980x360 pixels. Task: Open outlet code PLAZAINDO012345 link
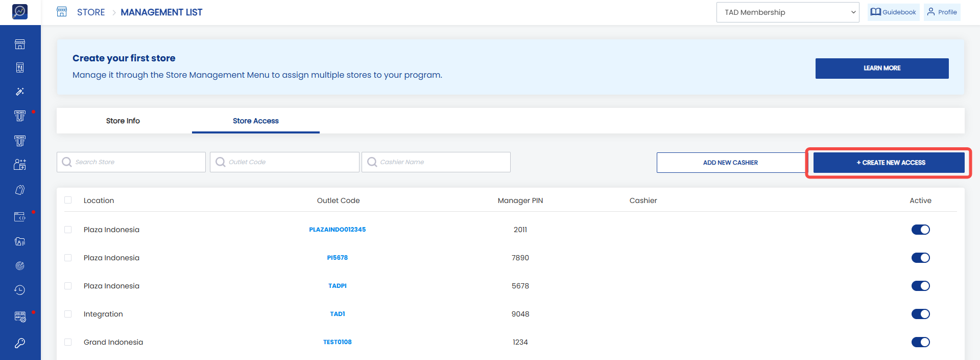[338, 230]
